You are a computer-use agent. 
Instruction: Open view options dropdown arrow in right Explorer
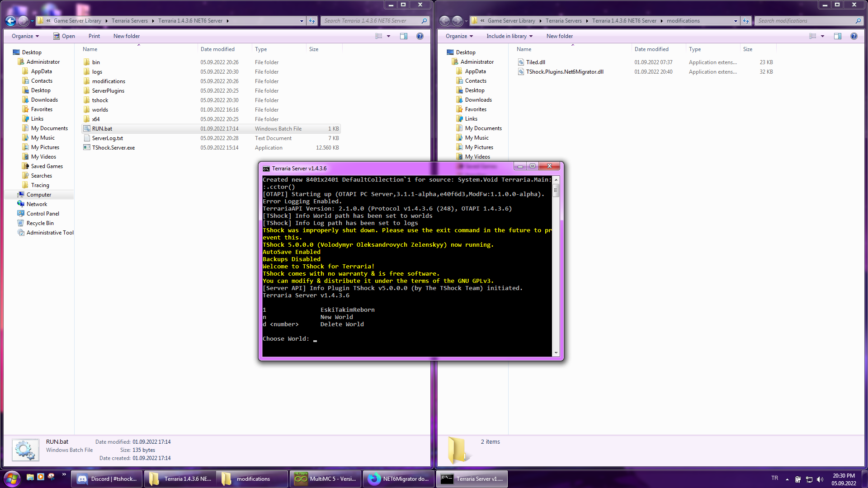(822, 36)
